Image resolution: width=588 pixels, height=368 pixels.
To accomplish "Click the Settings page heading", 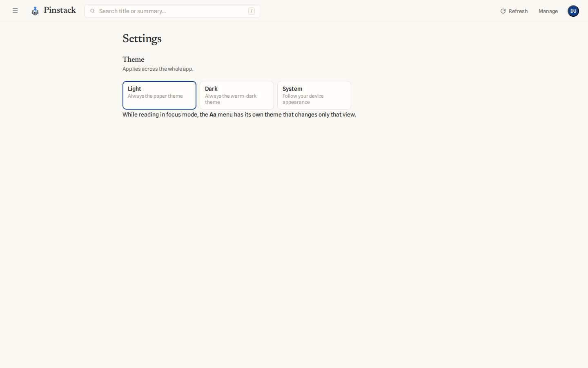I will (142, 39).
